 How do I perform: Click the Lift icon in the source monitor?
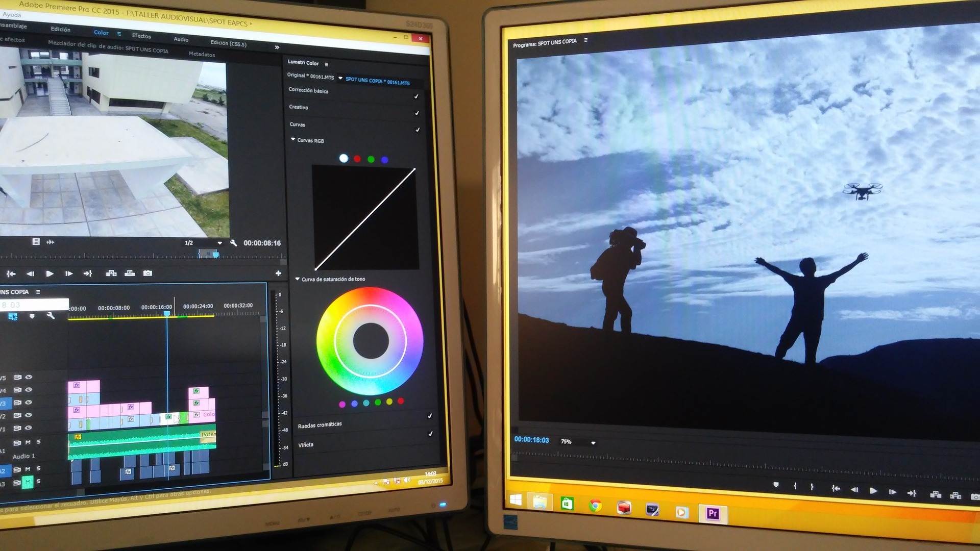click(112, 273)
